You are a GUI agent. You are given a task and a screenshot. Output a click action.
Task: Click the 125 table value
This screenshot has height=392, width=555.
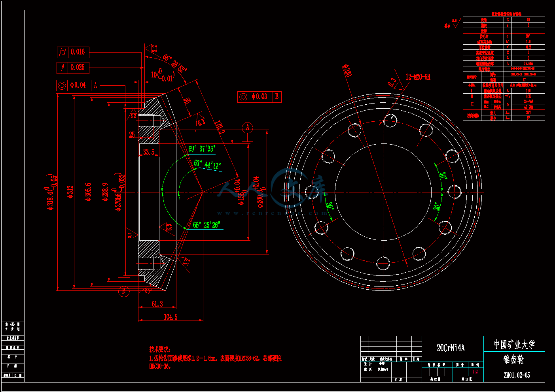528,90
